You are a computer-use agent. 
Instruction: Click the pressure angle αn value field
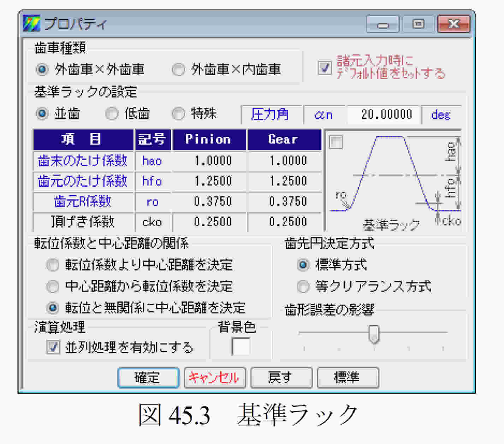click(x=384, y=115)
